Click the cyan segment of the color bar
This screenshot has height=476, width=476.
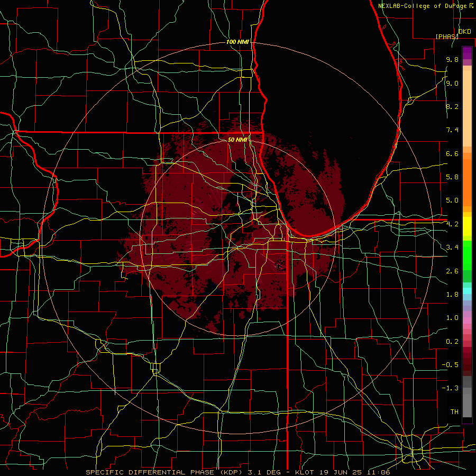(x=467, y=291)
